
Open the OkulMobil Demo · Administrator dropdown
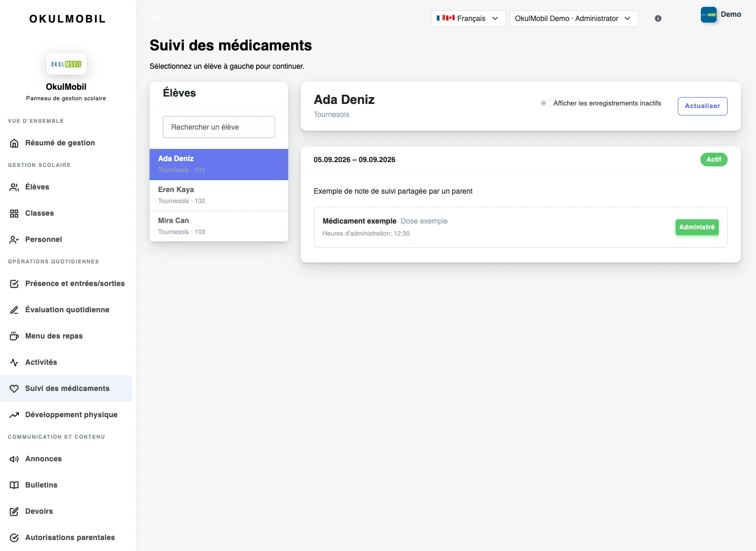point(574,18)
